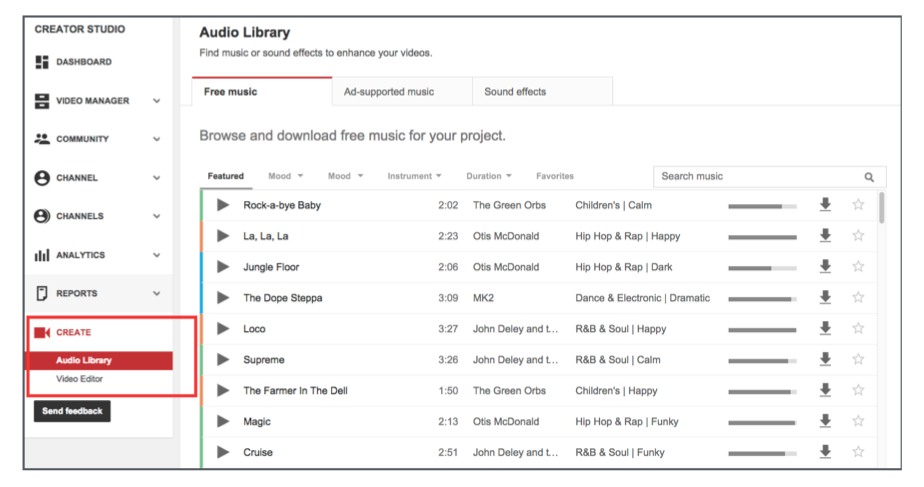Viewport: 924px width, 487px height.
Task: Click the Analytics bar chart icon
Action: pos(42,255)
